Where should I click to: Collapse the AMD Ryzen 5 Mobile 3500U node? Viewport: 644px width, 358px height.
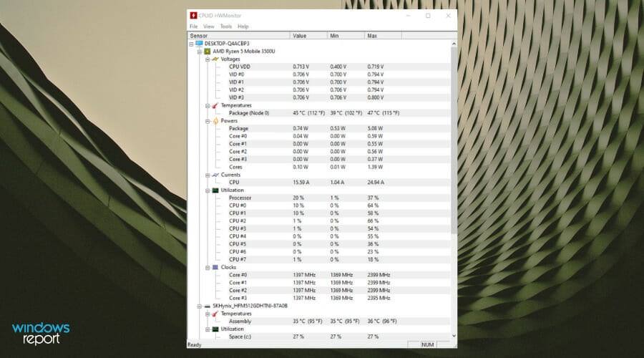(200, 52)
